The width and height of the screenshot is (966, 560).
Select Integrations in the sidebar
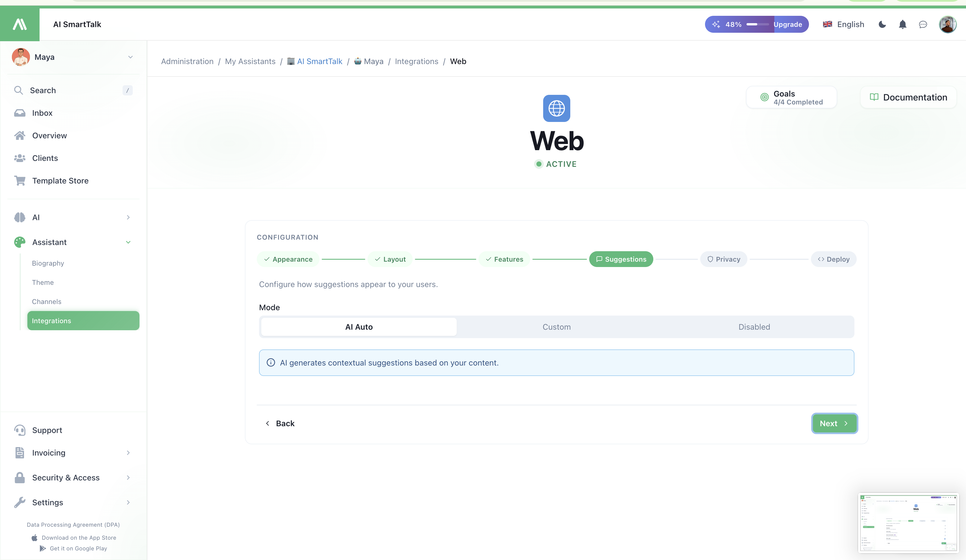pos(83,321)
